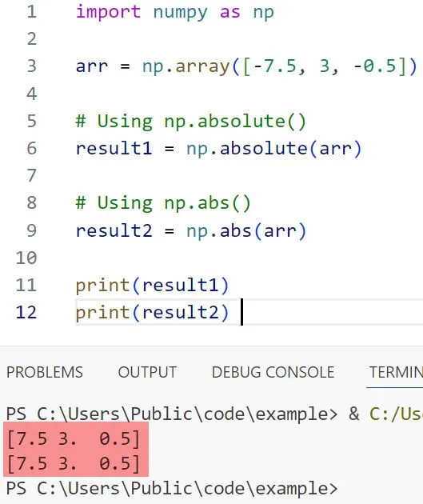The image size is (423, 504).
Task: Click line number 12 in gutter
Action: click(x=26, y=312)
